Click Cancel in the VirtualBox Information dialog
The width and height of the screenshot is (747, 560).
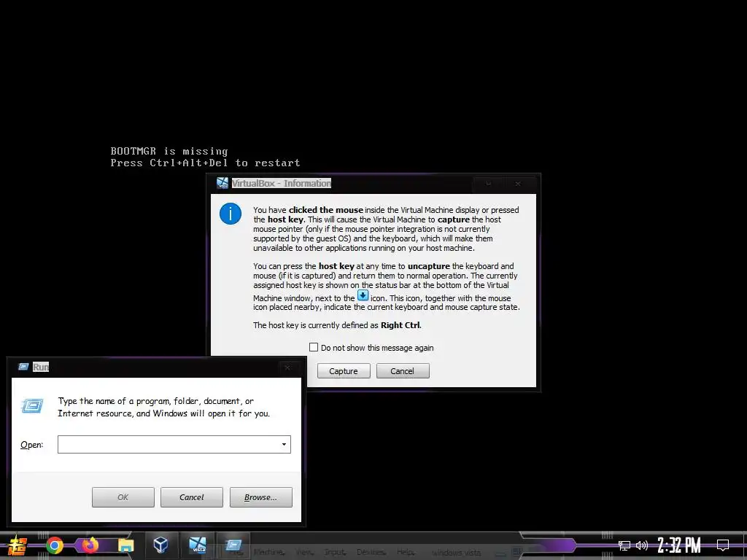403,371
